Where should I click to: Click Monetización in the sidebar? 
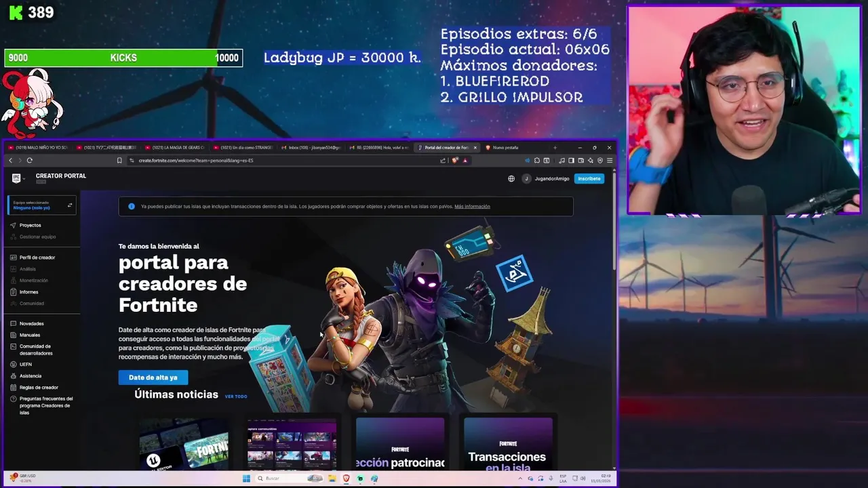pos(34,281)
